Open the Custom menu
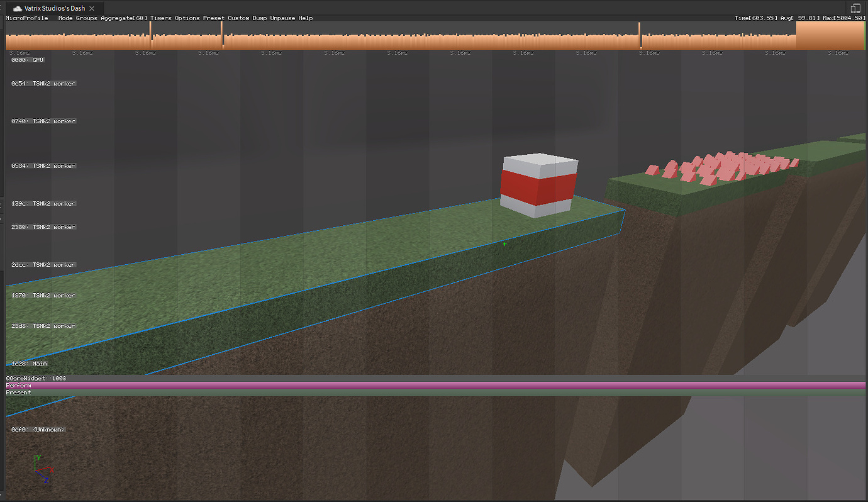Image resolution: width=868 pixels, height=502 pixels. (x=239, y=18)
